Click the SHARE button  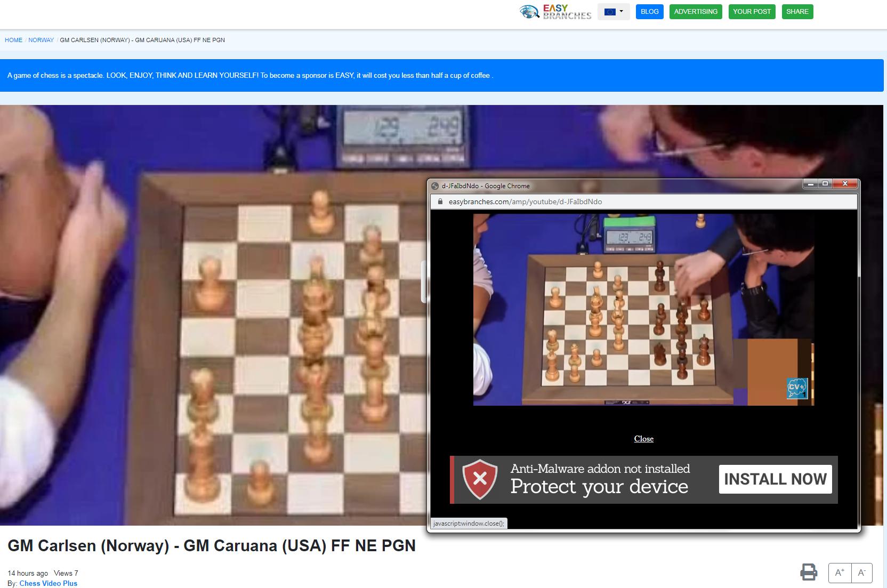click(x=797, y=12)
